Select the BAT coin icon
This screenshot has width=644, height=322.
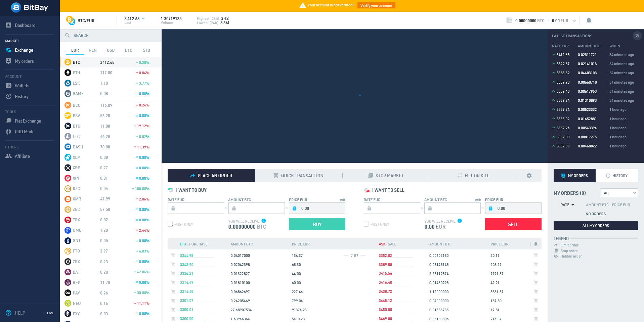coord(68,272)
